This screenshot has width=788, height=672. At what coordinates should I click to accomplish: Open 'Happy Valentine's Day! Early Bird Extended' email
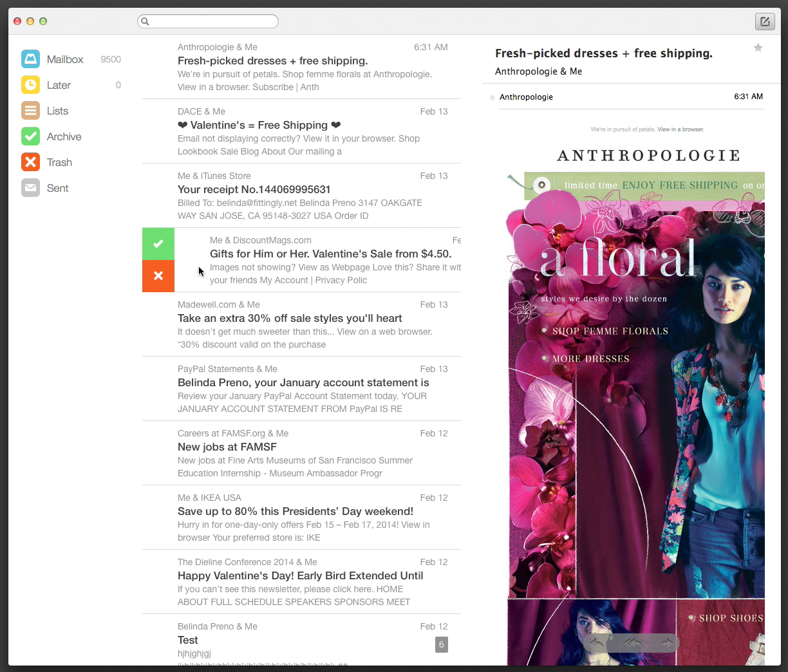[x=301, y=582]
